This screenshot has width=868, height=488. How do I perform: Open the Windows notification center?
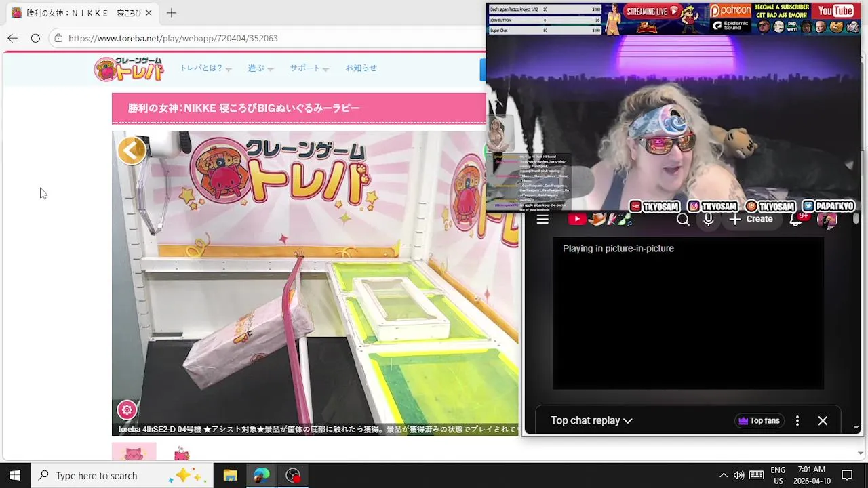pyautogui.click(x=847, y=476)
